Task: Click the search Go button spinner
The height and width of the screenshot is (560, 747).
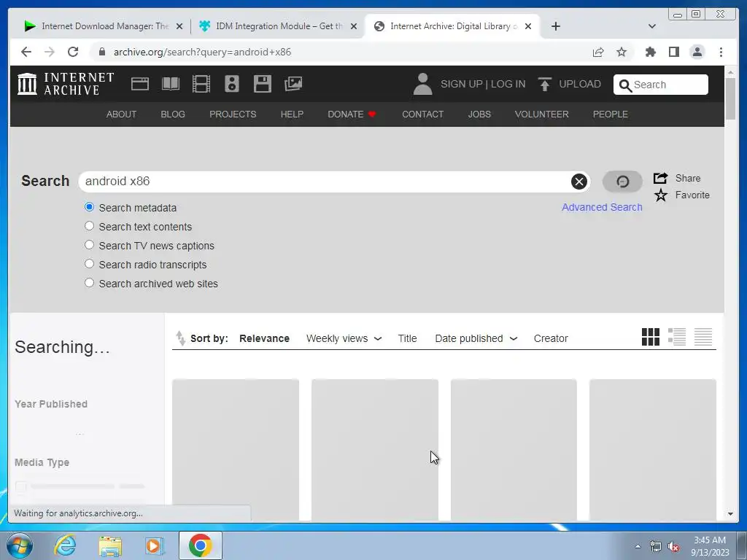Action: point(622,182)
